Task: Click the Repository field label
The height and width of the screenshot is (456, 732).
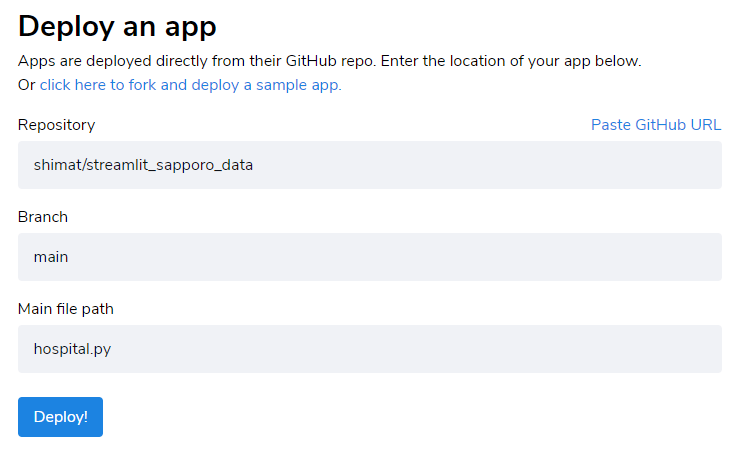Action: click(56, 125)
